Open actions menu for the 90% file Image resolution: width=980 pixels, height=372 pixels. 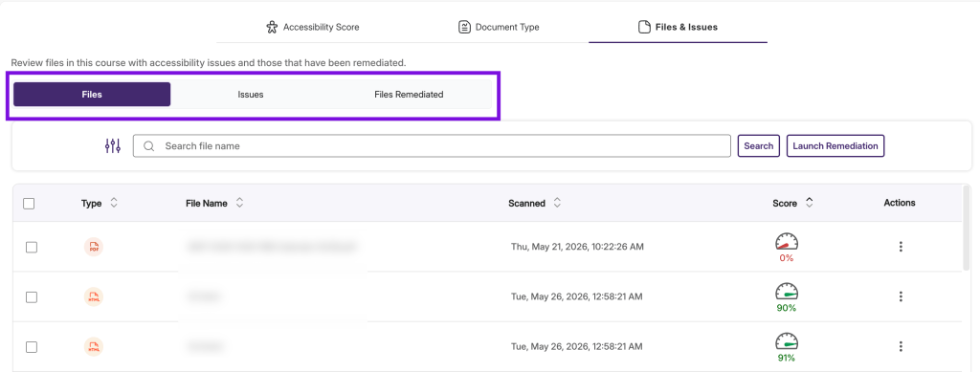[901, 296]
